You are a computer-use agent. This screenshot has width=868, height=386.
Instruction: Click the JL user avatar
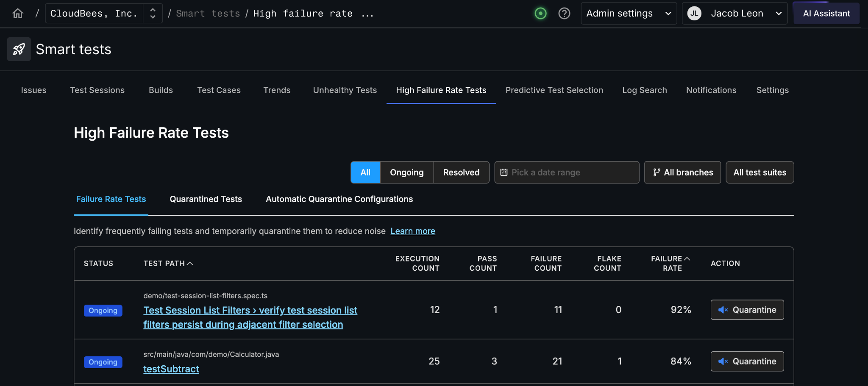pyautogui.click(x=694, y=14)
